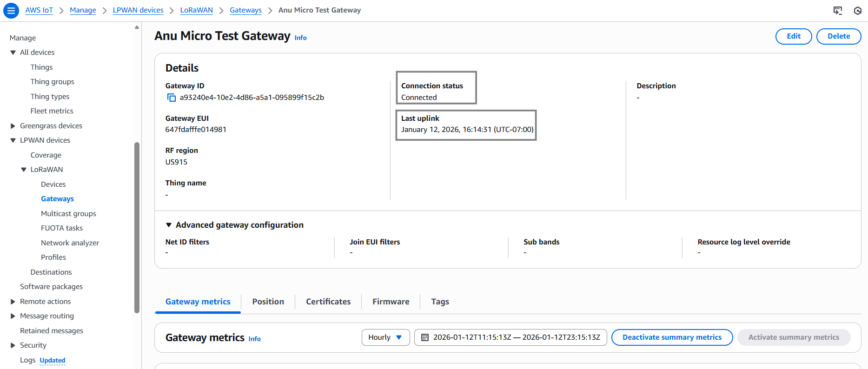868x369 pixels.
Task: Select the metrics date range field
Action: coord(510,337)
